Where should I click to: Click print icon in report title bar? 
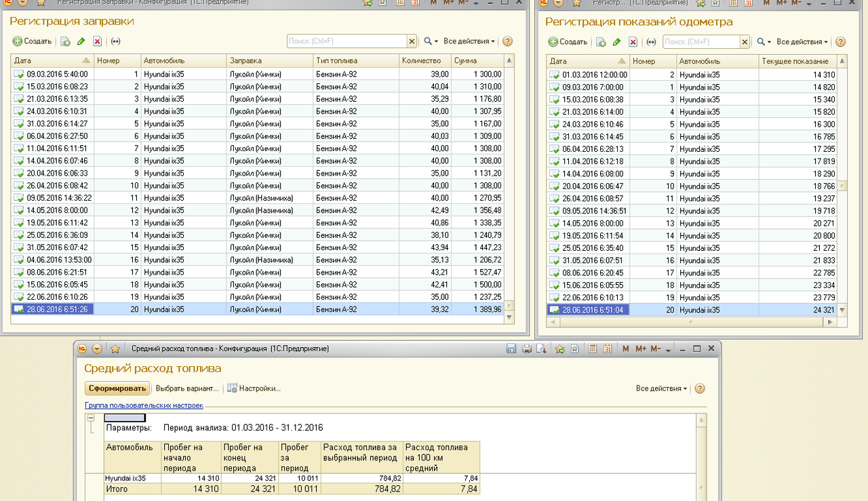point(527,348)
